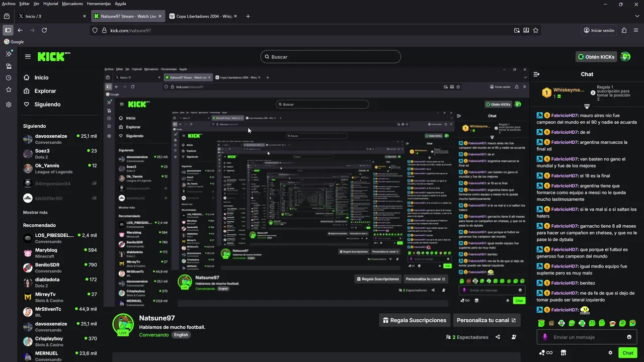The width and height of the screenshot is (644, 362).
Task: Click the Natsune97 live avatar
Action: pos(123,325)
